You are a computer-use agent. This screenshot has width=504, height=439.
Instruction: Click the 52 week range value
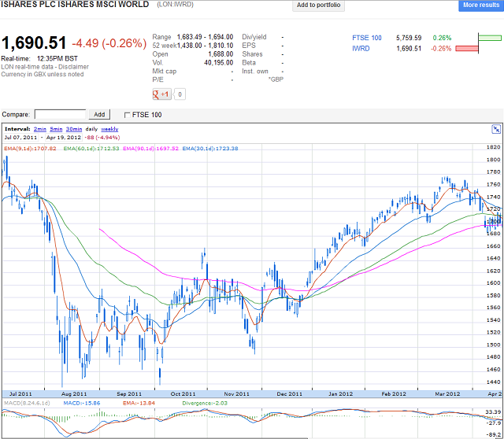pos(205,46)
